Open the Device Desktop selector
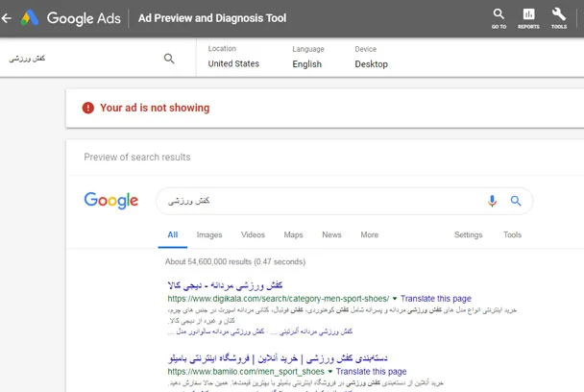The image size is (584, 392). tap(372, 57)
